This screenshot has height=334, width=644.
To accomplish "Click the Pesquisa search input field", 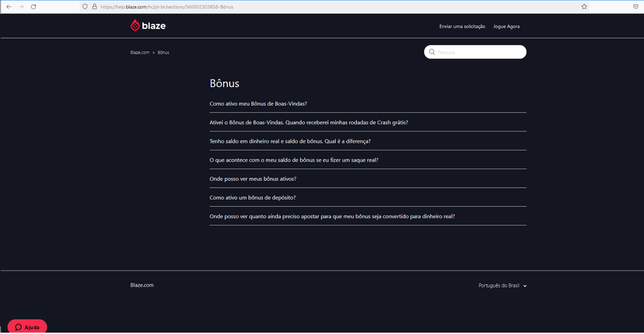I will coord(479,52).
